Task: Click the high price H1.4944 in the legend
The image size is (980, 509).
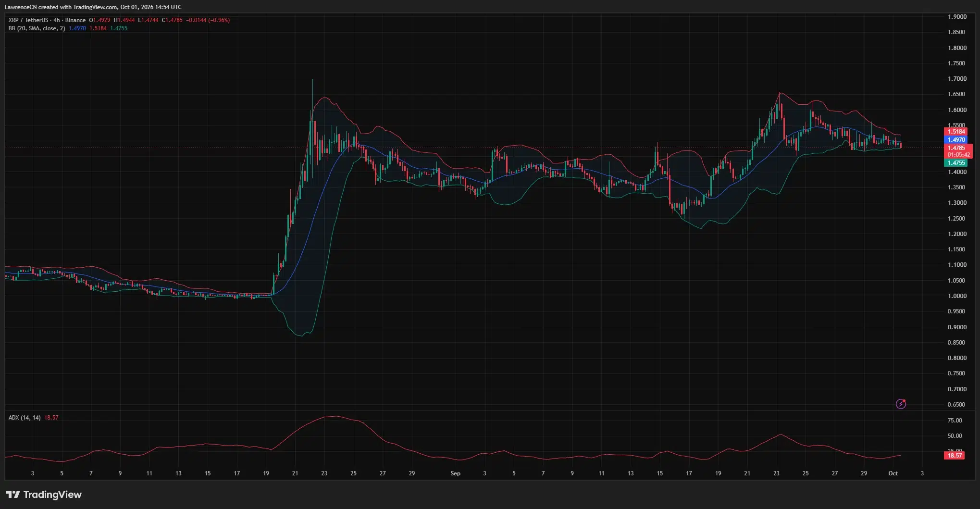Action: click(x=124, y=20)
